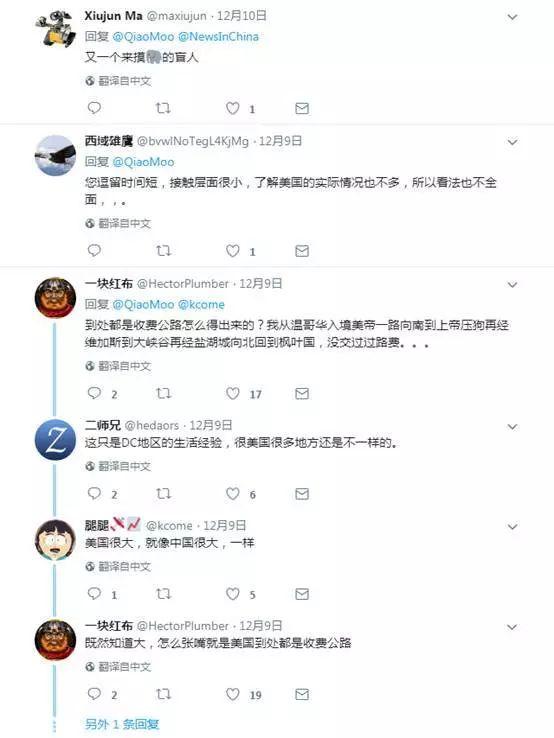Expand chevron menu on 西域雄鹰's tweet

pyautogui.click(x=512, y=142)
